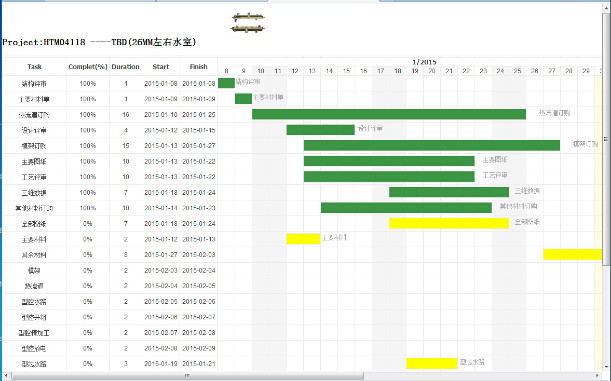Click the 4-day green bar starting January 12

321,130
